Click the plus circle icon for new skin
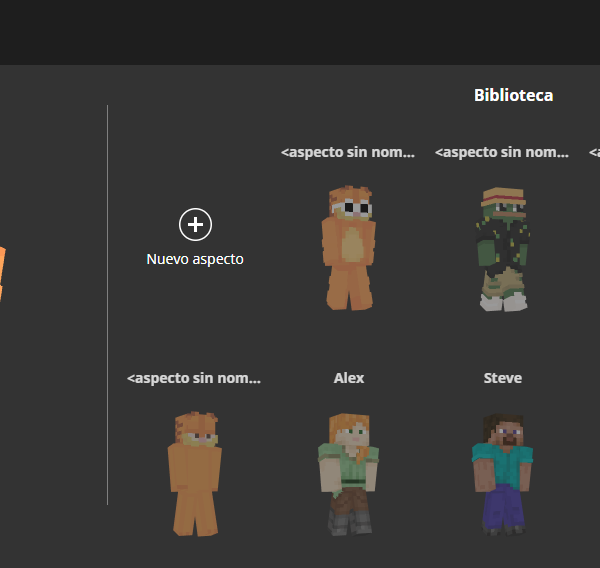Screen dimensions: 600x568 [195, 225]
